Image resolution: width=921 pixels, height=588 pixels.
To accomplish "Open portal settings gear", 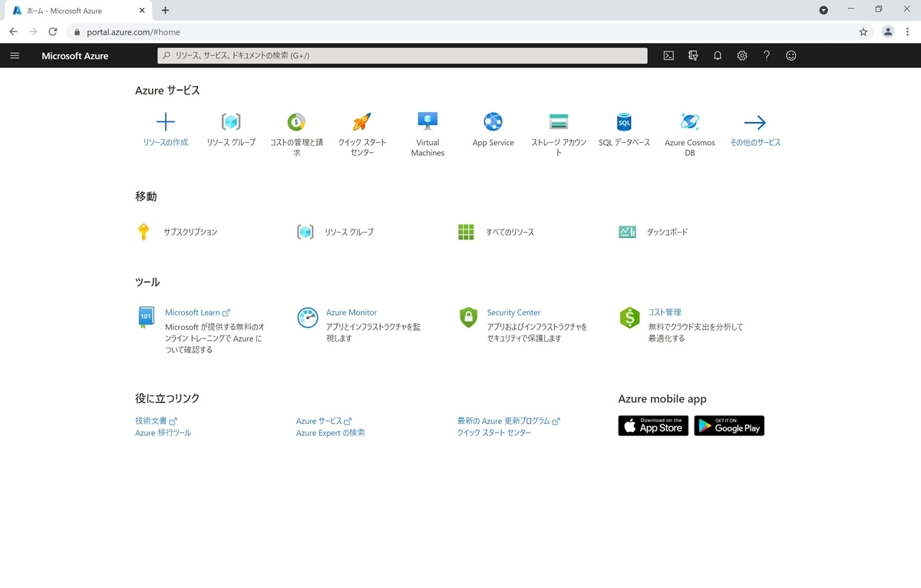I will tap(742, 55).
